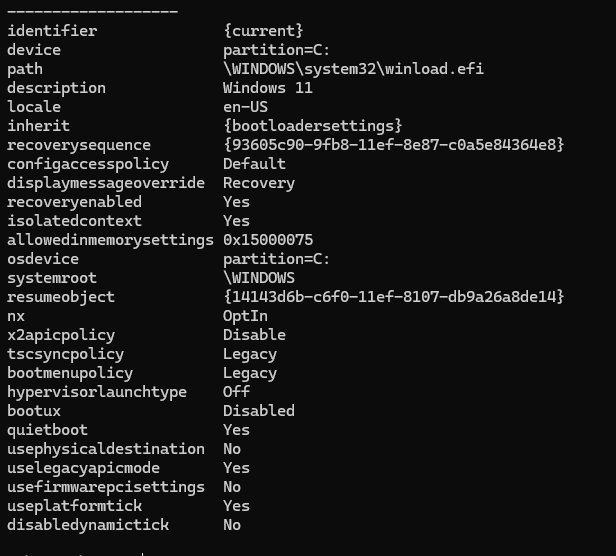Click the hypervisorlaunchtype Off value
This screenshot has height=556, width=616.
point(236,392)
